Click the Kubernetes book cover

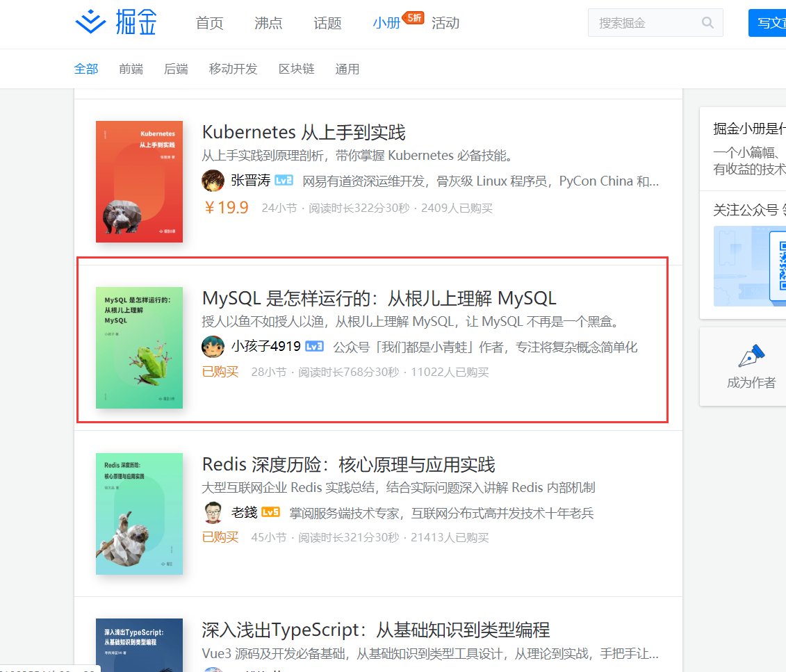pyautogui.click(x=140, y=181)
